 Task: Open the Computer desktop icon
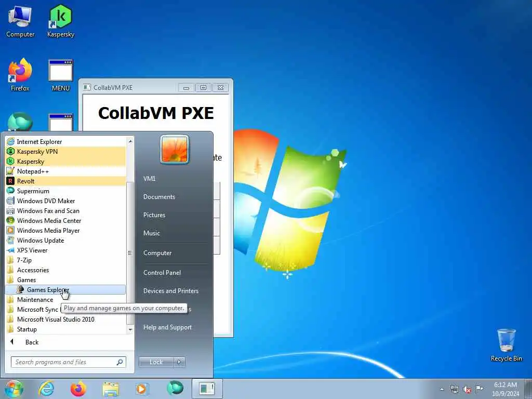coord(20,22)
